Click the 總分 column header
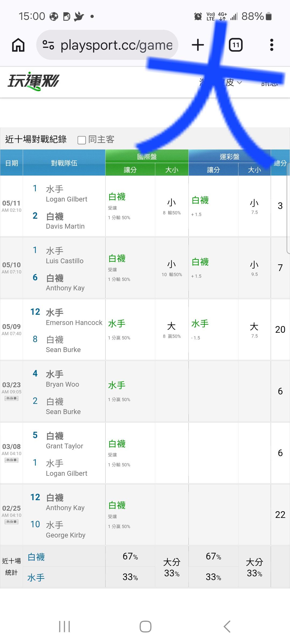 tap(280, 163)
